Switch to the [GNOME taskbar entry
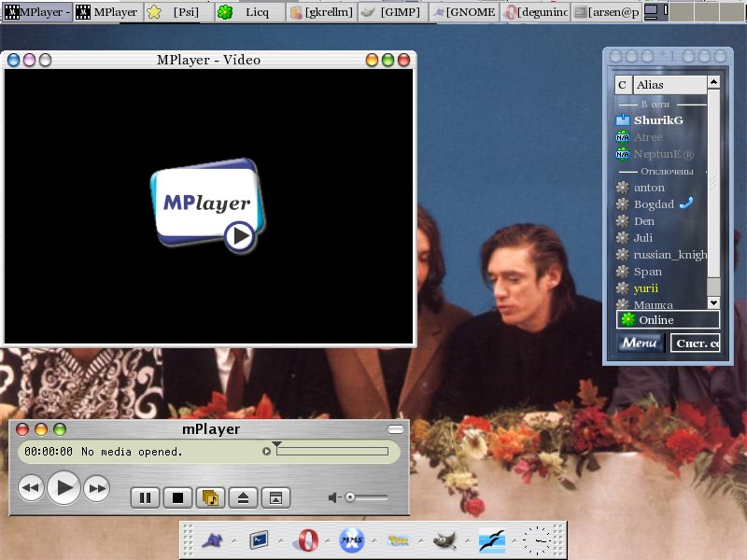The width and height of the screenshot is (747, 560). 464,12
